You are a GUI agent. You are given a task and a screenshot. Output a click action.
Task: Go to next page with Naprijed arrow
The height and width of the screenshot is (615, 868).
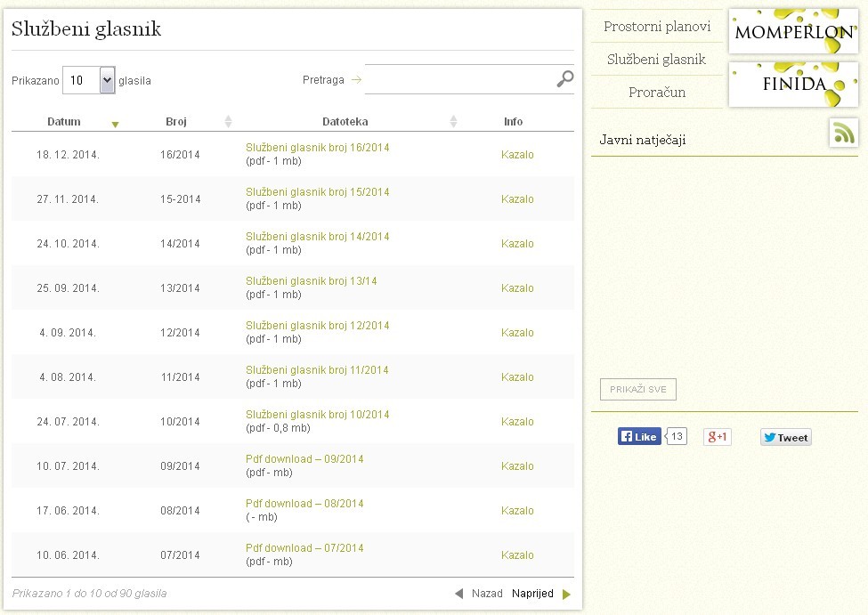566,594
